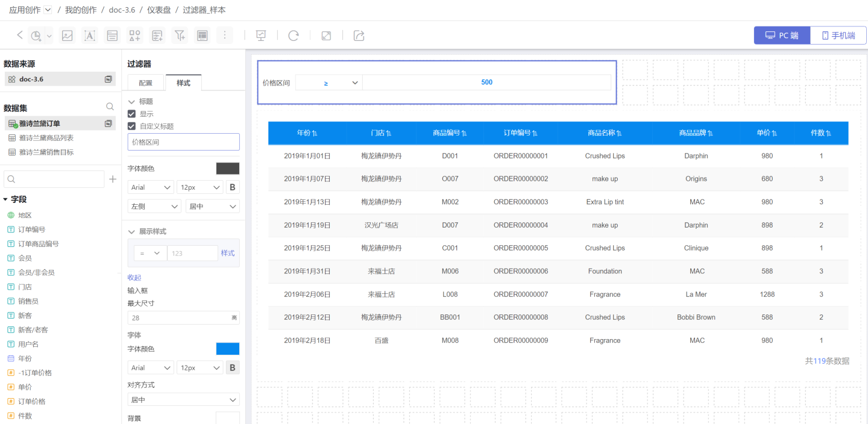Click the refresh icon in toolbar
The image size is (868, 424).
294,36
